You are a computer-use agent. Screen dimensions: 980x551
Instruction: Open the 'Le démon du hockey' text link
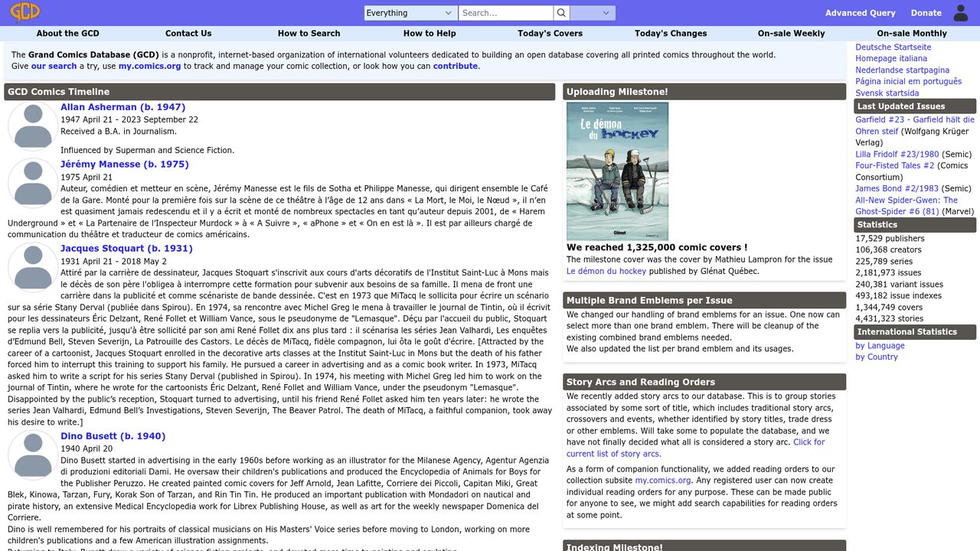pyautogui.click(x=606, y=271)
